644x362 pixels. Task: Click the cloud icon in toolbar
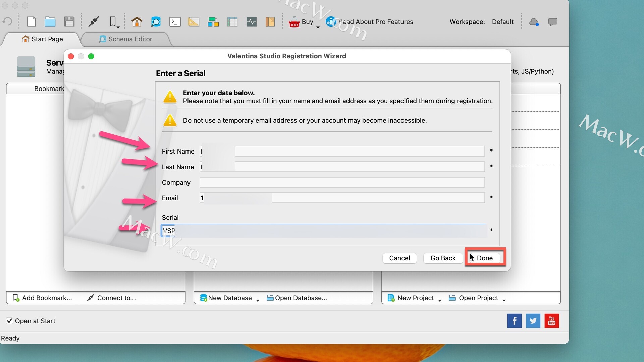(x=534, y=22)
